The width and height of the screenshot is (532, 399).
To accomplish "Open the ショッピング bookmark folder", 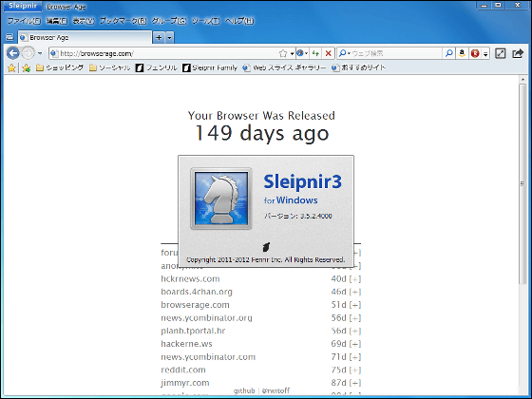I will (x=60, y=67).
